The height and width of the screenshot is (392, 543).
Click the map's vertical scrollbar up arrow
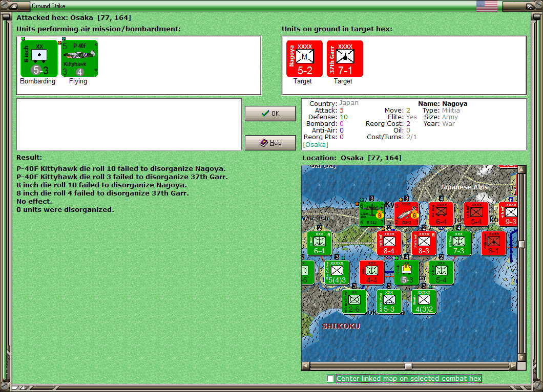521,169
